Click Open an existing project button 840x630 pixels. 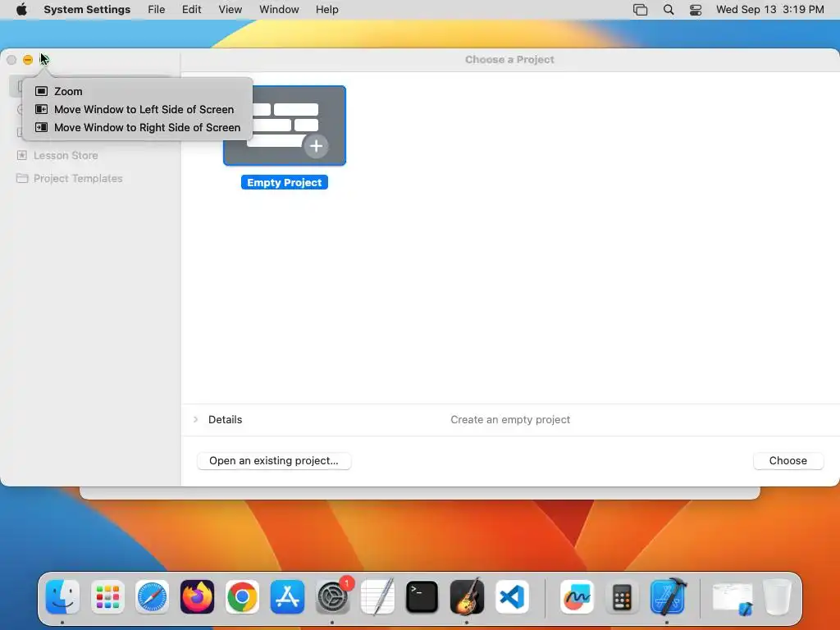274,461
